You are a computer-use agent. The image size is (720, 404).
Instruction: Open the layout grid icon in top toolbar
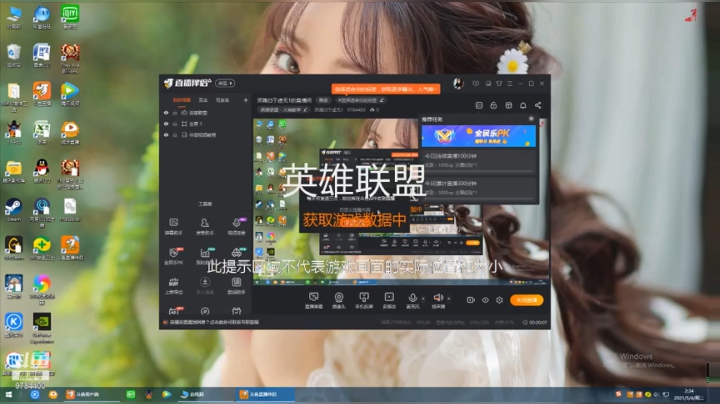point(508,105)
